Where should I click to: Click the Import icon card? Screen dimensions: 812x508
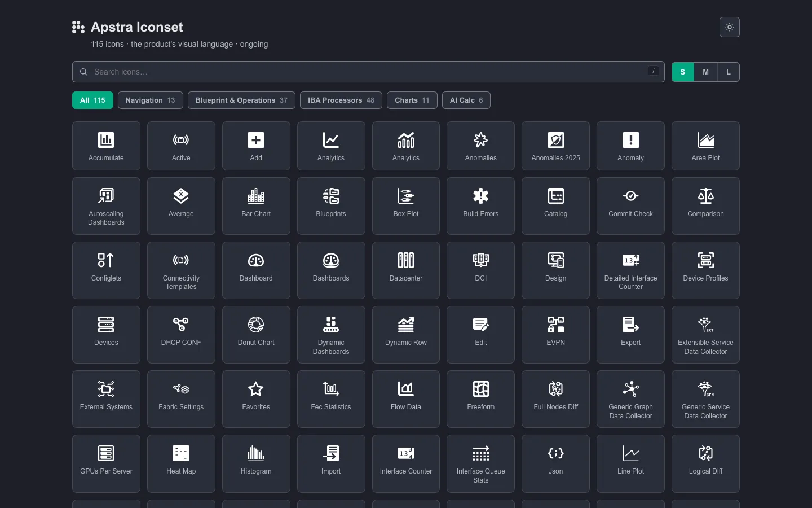pyautogui.click(x=331, y=463)
